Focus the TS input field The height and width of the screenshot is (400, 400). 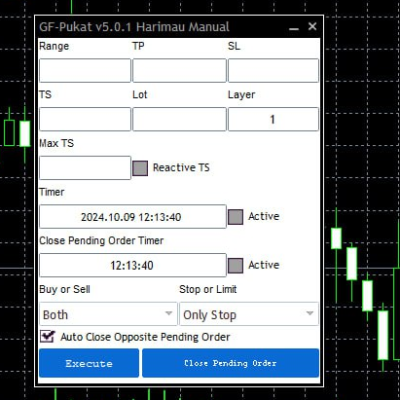tap(85, 119)
